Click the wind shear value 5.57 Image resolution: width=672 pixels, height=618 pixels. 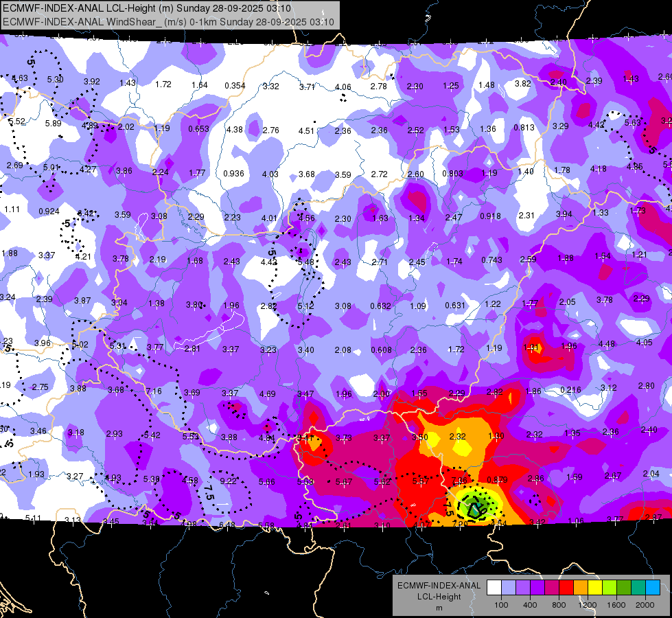420,481
